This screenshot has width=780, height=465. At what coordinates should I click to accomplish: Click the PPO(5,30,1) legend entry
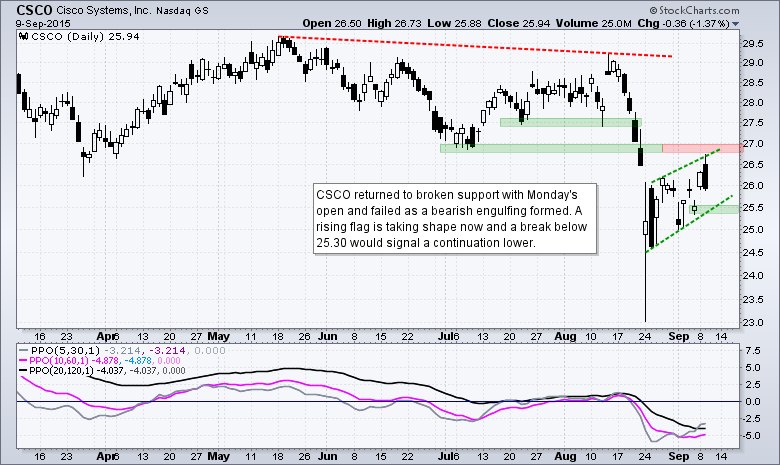point(121,351)
